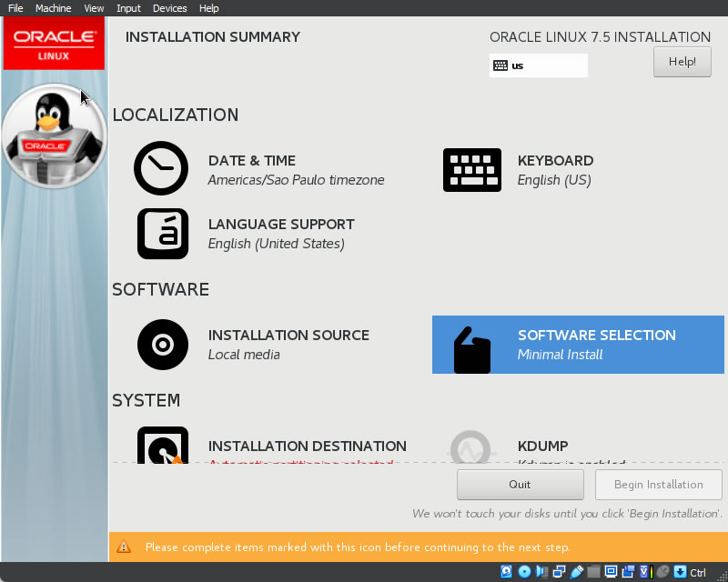This screenshot has width=728, height=582.
Task: Click the Begin Installation button
Action: [658, 484]
